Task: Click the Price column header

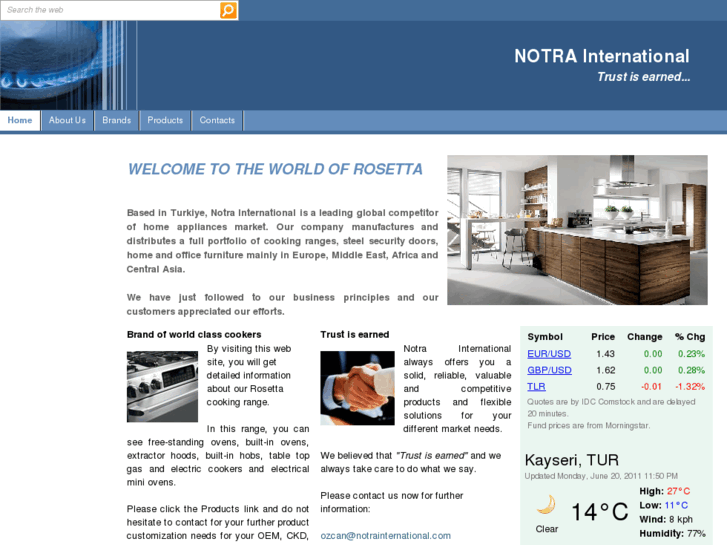Action: (603, 337)
